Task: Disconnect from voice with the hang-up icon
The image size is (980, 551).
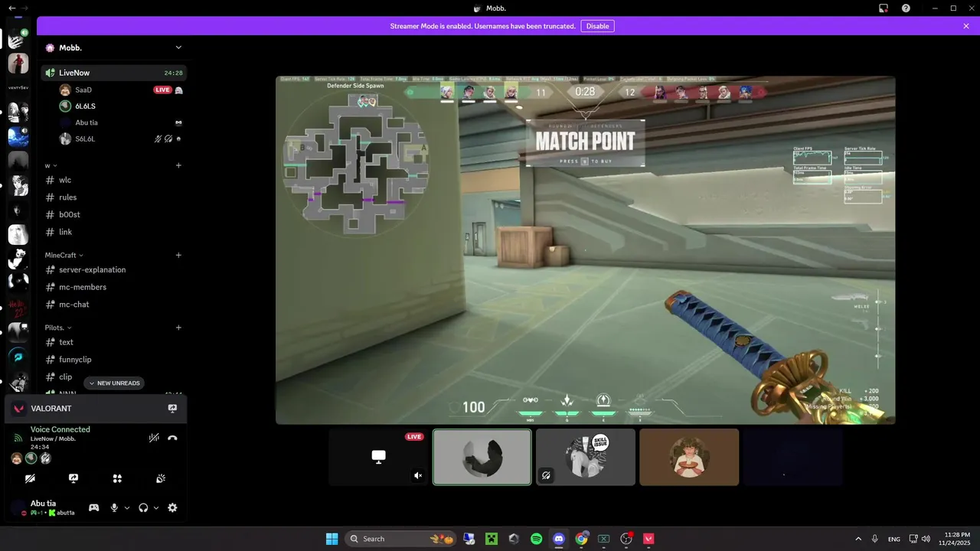Action: 172,438
